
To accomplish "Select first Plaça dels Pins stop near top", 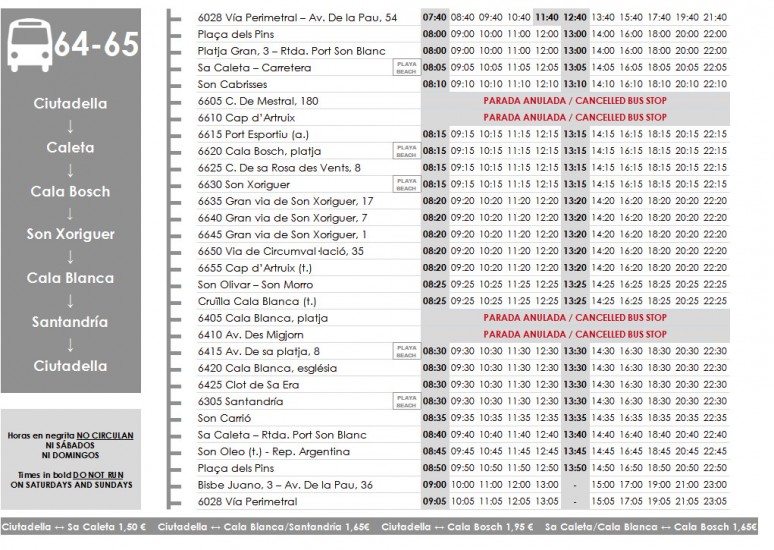I will 235,35.
